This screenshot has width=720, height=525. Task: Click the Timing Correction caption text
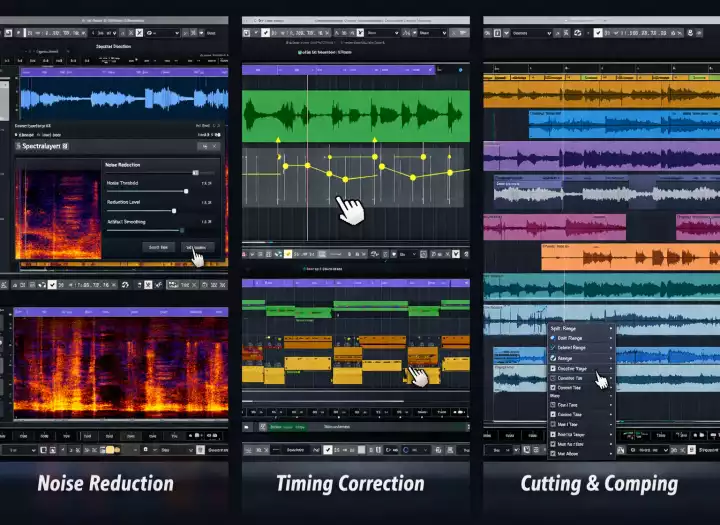[350, 484]
